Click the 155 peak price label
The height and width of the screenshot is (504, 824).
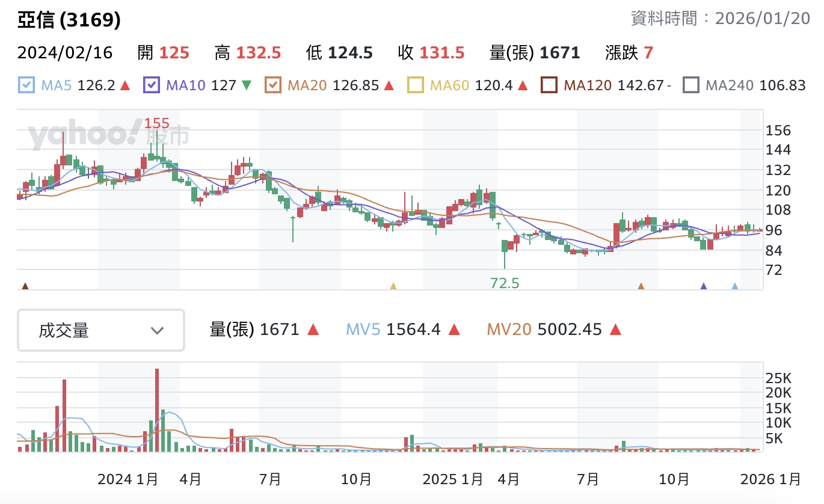157,124
